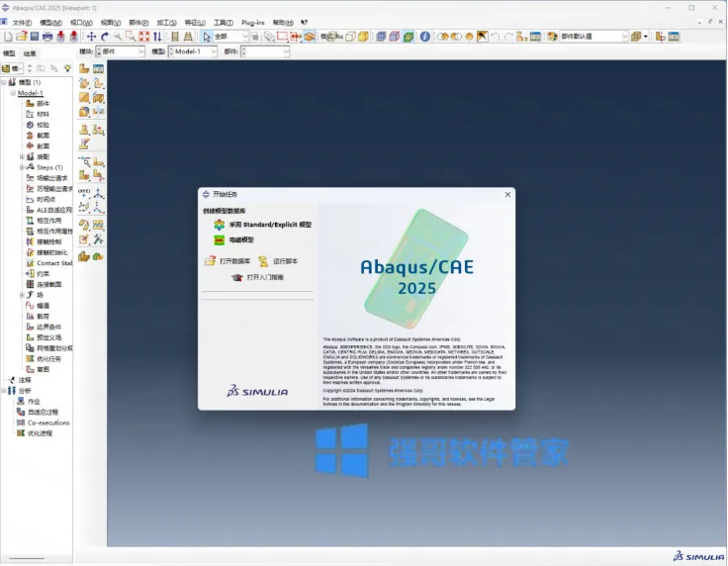The image size is (728, 566).
Task: Select the Rotate view tool
Action: point(105,37)
